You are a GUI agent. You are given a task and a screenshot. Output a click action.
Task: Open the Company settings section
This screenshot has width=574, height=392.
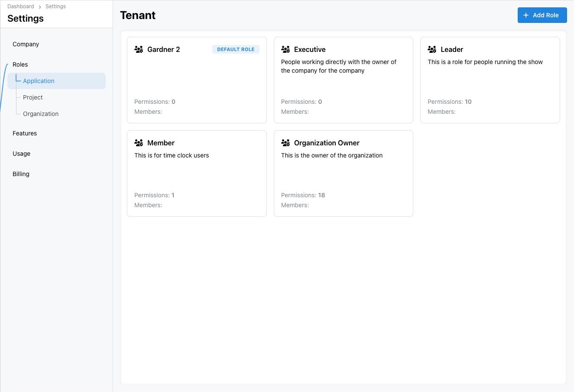[x=26, y=44]
